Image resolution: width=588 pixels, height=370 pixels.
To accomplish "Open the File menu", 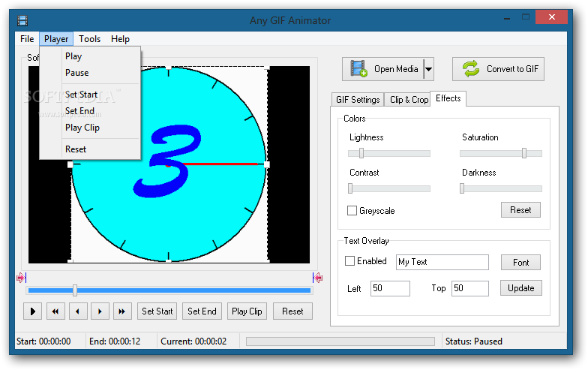I will tap(27, 39).
